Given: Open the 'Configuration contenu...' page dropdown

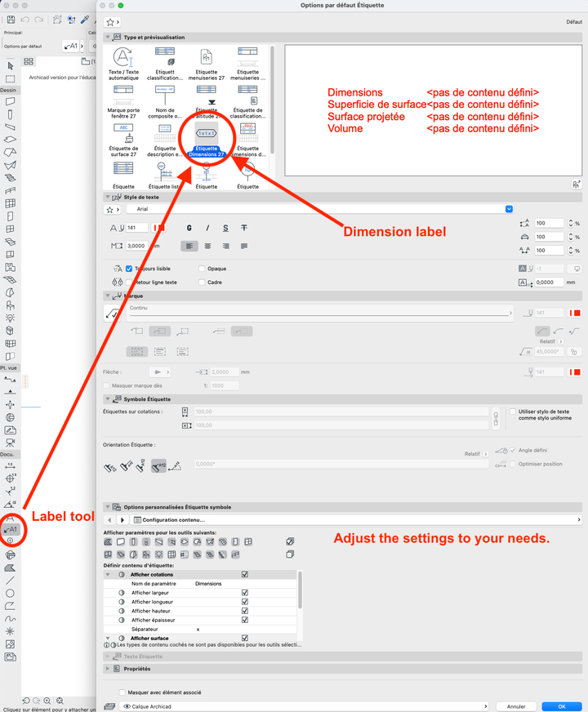Looking at the screenshot, I should (356, 520).
